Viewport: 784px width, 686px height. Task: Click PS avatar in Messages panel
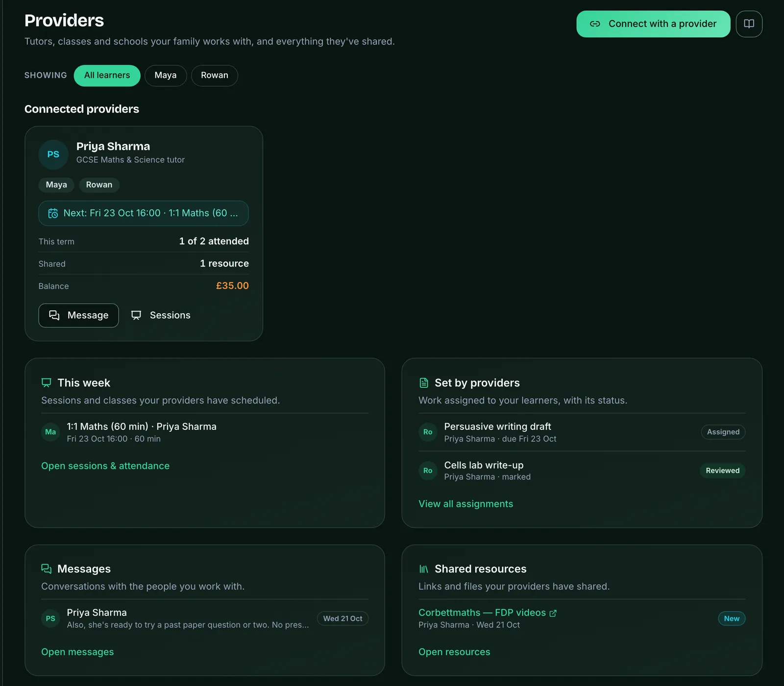[50, 618]
